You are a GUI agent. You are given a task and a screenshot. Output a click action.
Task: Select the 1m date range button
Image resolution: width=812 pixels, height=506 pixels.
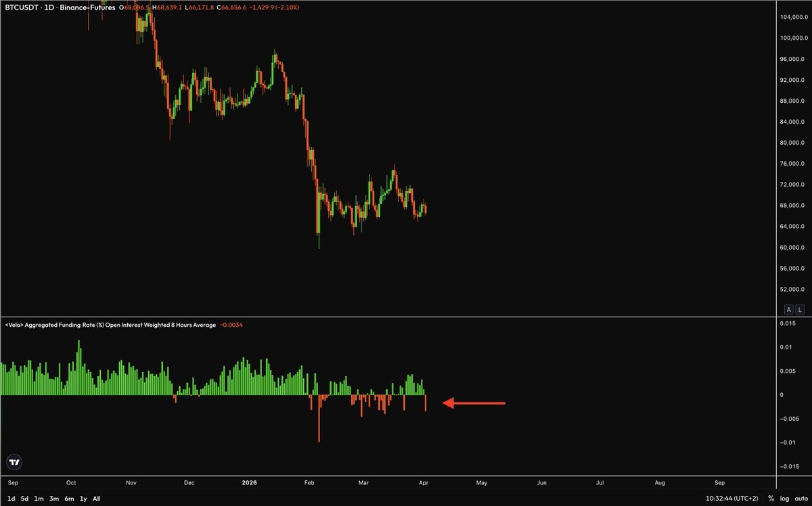(x=39, y=499)
